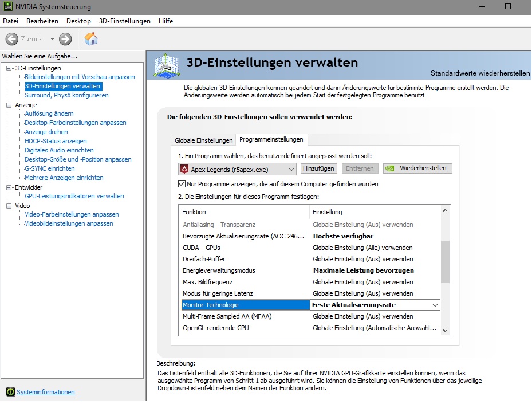The image size is (532, 404).
Task: Select Auflösung ändern
Action: [x=49, y=113]
